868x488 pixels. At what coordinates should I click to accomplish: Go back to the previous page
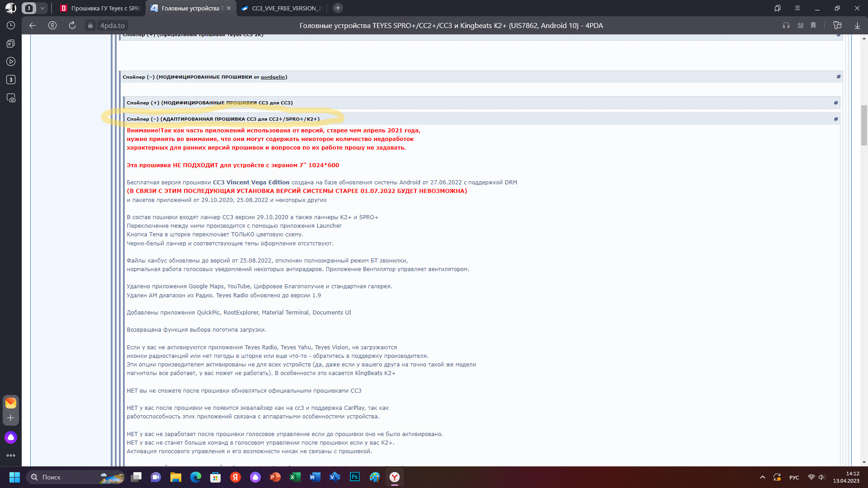tap(33, 26)
